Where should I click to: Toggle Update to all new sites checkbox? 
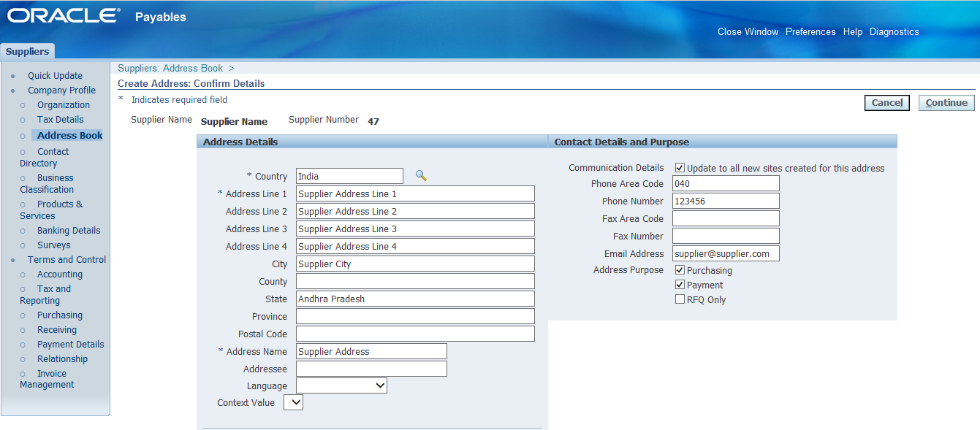pyautogui.click(x=680, y=168)
